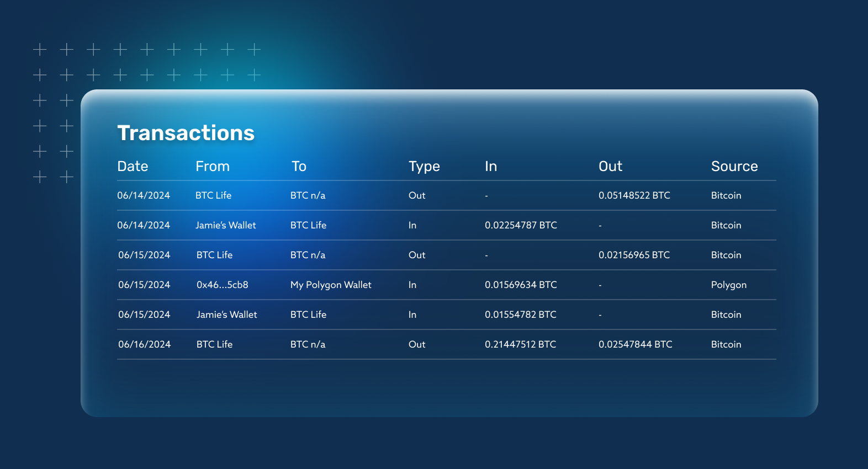The width and height of the screenshot is (868, 469).
Task: Click the 0.02156965 BTC out amount
Action: 634,255
